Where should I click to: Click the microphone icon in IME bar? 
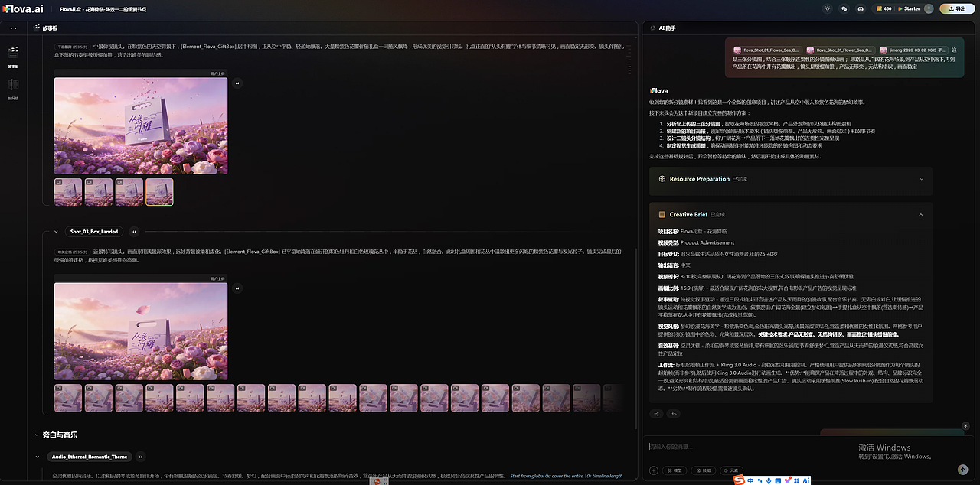[768, 480]
